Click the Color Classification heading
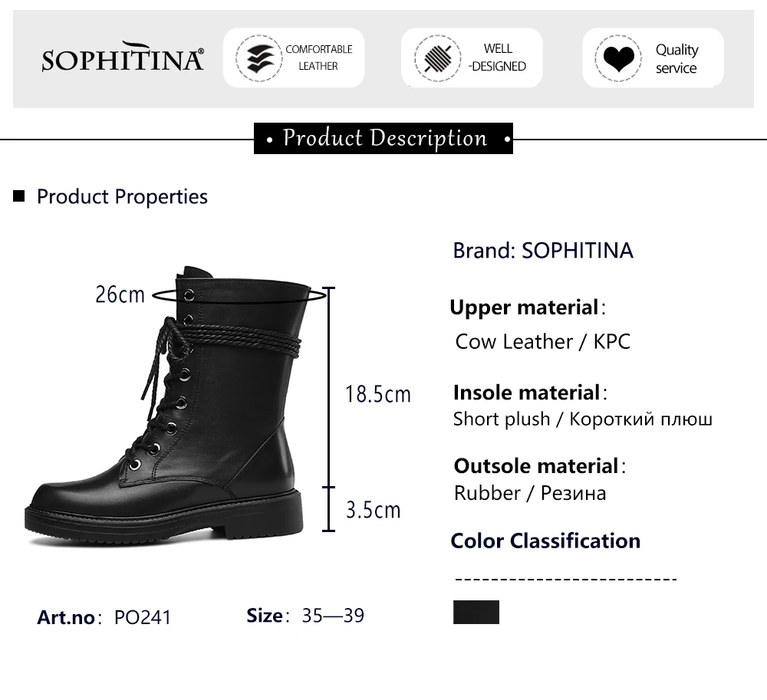This screenshot has height=700, width=767. coord(545,541)
